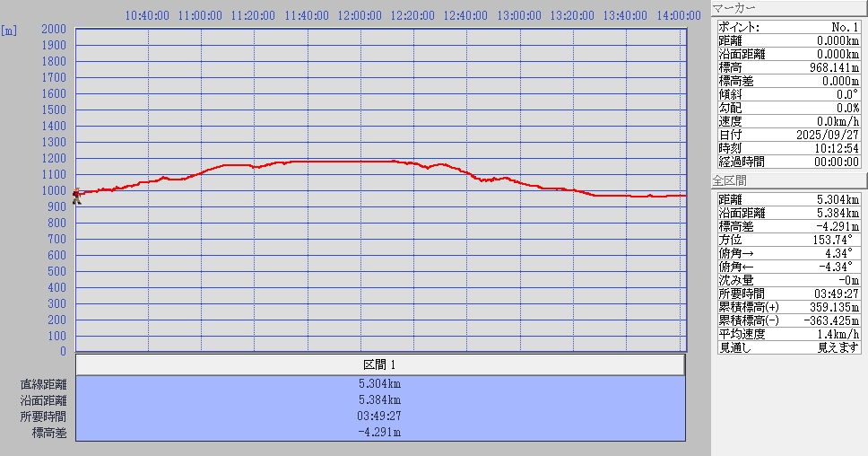
Task: Click the 10:40:00 time axis label
Action: [147, 15]
